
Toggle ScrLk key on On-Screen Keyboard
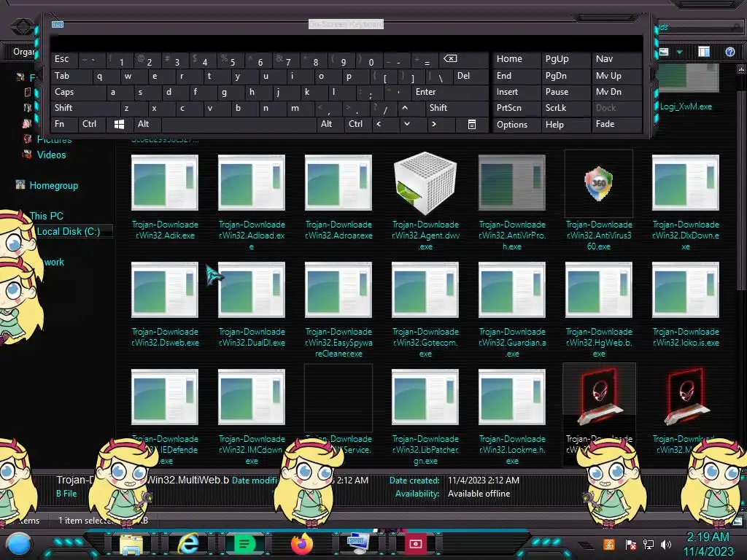(565, 108)
